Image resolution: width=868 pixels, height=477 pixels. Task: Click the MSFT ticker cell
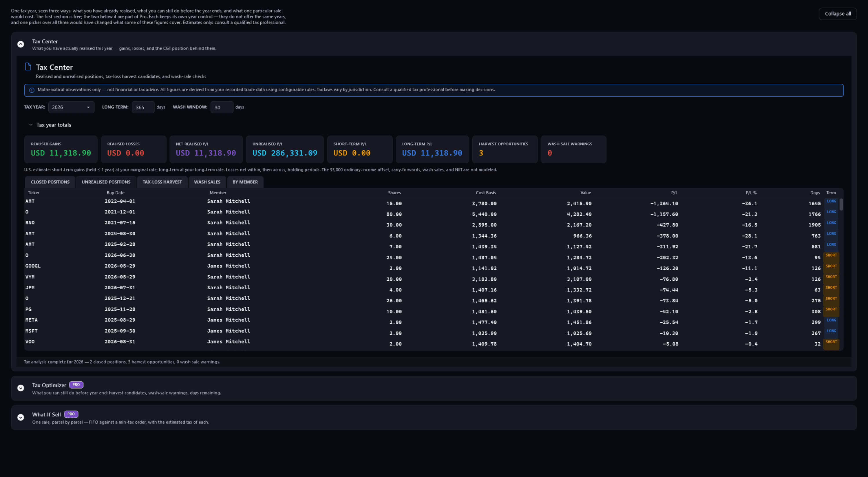31,331
